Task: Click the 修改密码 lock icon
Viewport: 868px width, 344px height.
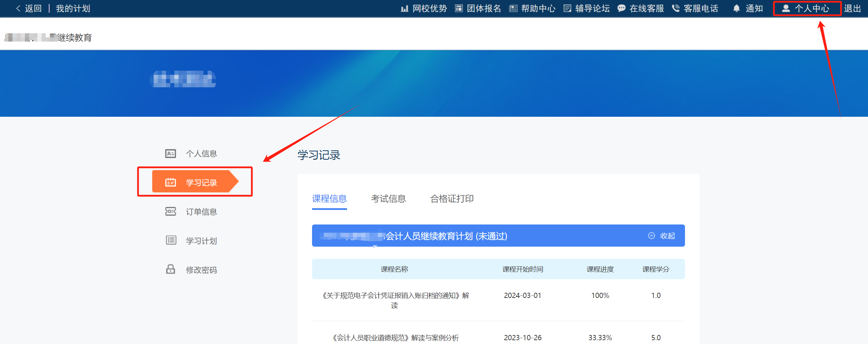Action: [x=171, y=269]
